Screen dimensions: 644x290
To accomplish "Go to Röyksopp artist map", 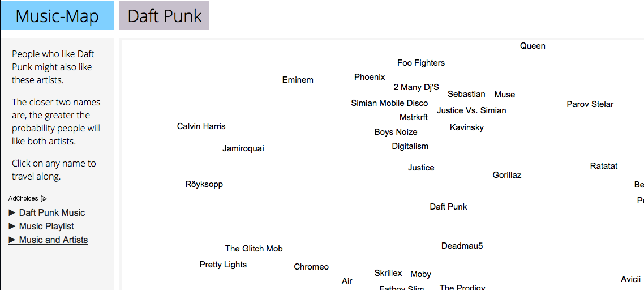I will [x=204, y=184].
